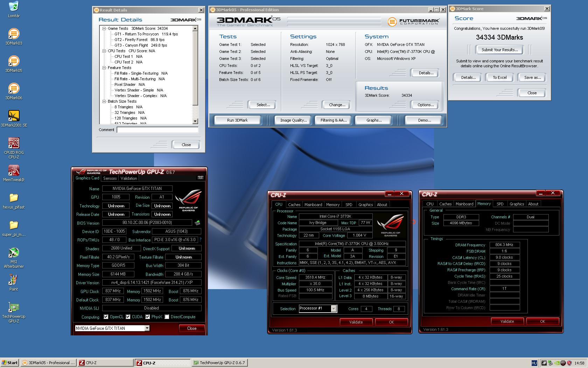
Task: Click the Comment input field in Result Details
Action: [157, 130]
